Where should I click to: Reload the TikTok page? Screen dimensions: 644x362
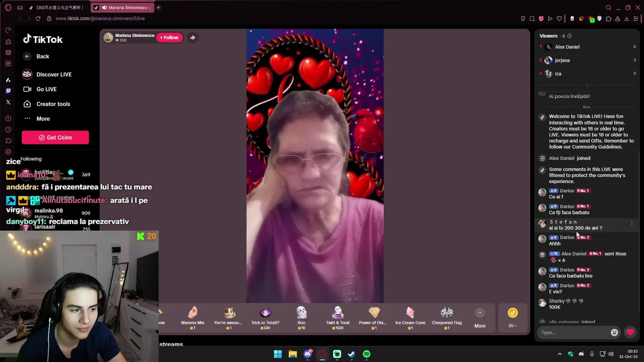[x=38, y=19]
